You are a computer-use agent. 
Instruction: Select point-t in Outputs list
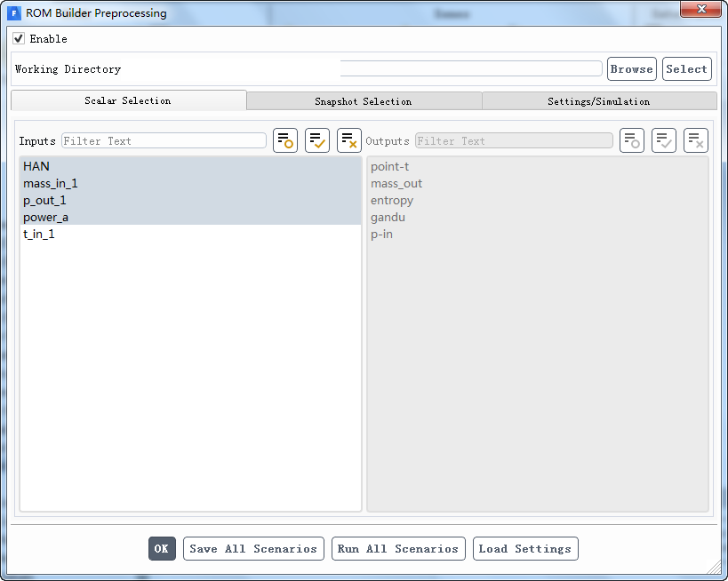(538, 167)
